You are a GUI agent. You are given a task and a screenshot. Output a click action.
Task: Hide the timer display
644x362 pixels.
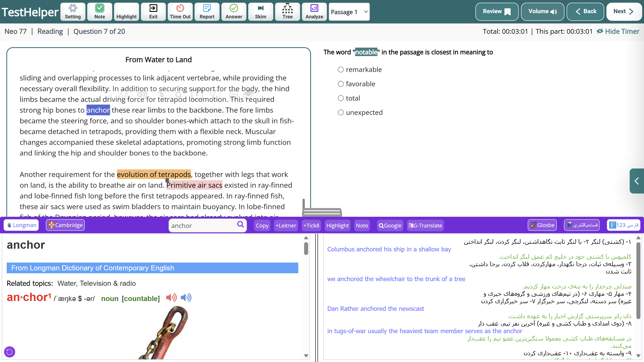617,32
